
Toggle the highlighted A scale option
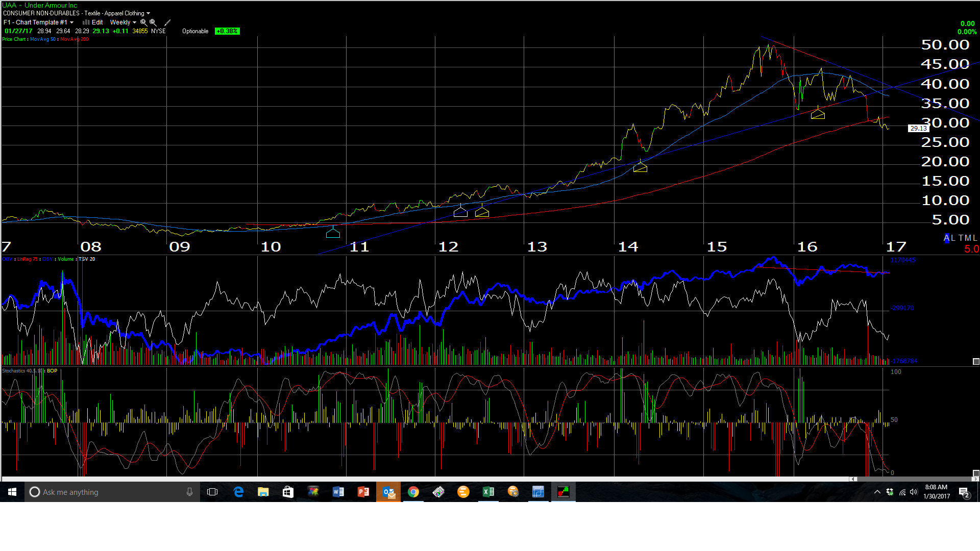coord(946,238)
